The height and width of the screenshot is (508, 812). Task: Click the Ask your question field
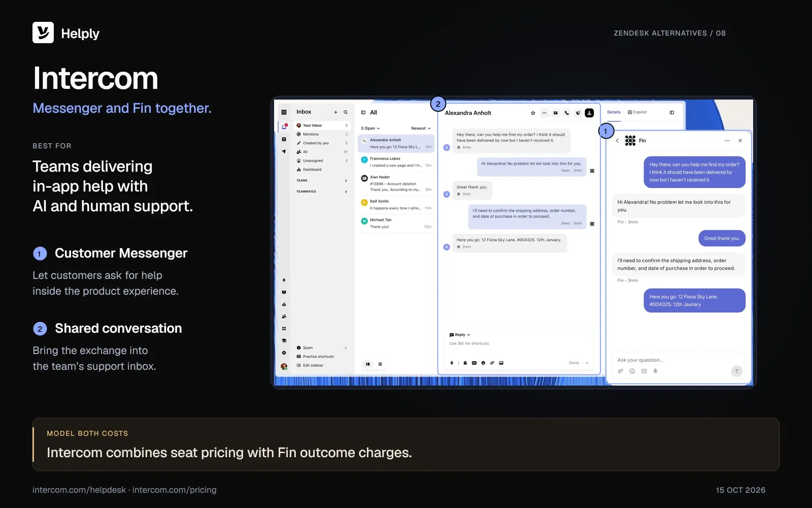pyautogui.click(x=678, y=360)
